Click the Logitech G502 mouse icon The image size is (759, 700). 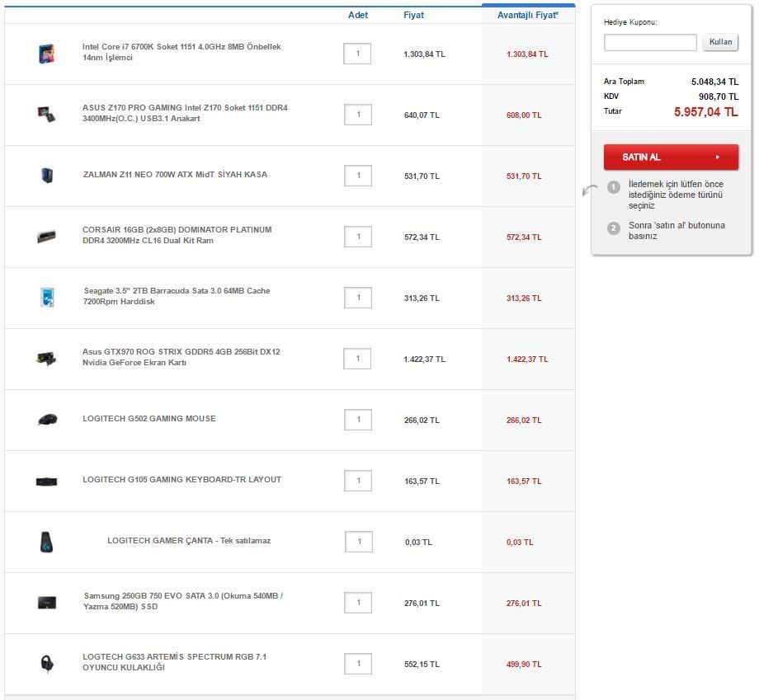pos(47,420)
